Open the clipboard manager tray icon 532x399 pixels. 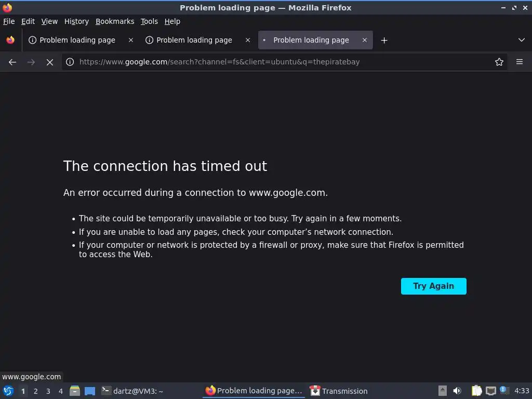click(477, 391)
